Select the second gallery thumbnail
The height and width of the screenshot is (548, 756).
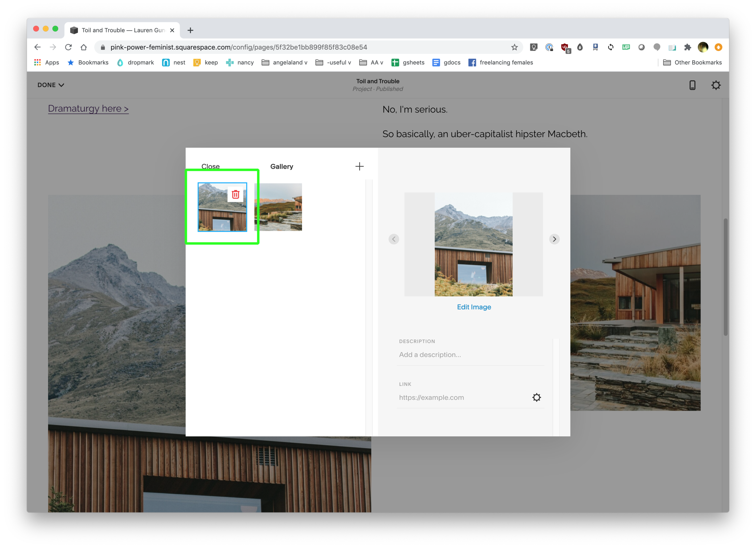[x=278, y=207]
